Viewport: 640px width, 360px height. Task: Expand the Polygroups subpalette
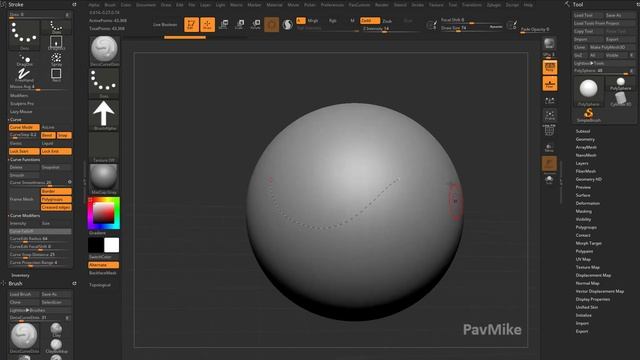click(586, 227)
